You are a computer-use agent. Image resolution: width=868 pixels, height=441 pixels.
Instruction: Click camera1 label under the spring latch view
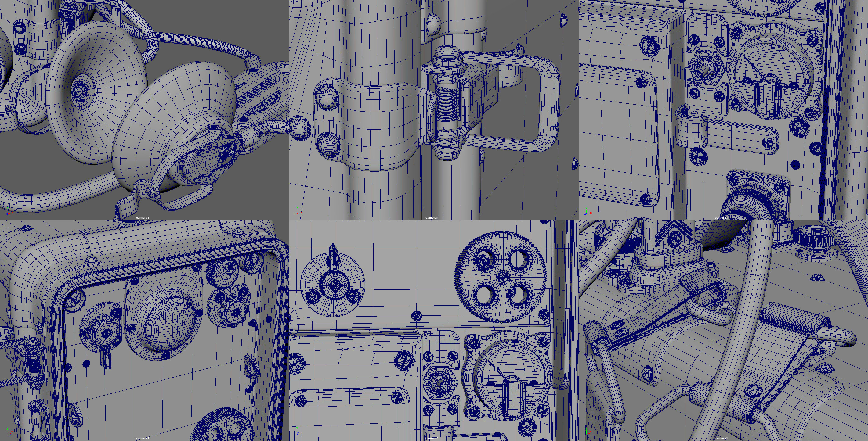pos(432,218)
